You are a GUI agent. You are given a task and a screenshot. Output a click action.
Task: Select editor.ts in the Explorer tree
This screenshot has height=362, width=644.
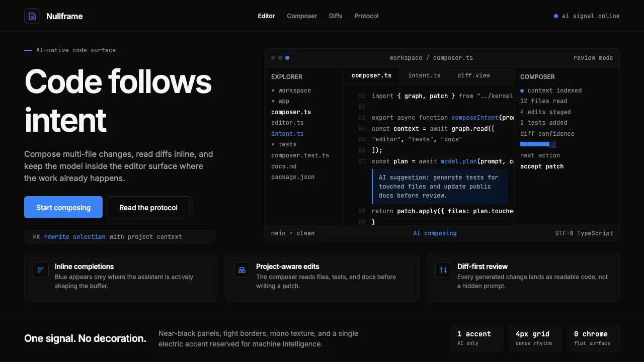coord(287,123)
